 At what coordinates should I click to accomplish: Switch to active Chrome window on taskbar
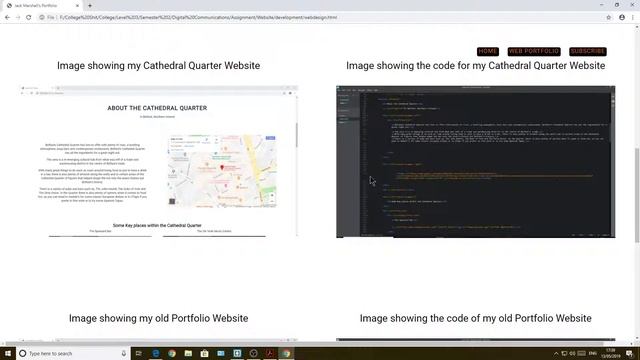tap(286, 353)
